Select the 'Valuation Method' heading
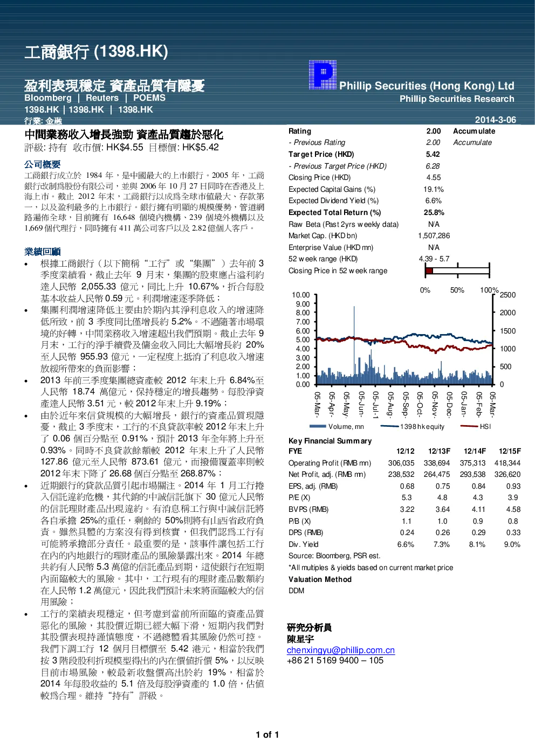 tap(320, 579)
